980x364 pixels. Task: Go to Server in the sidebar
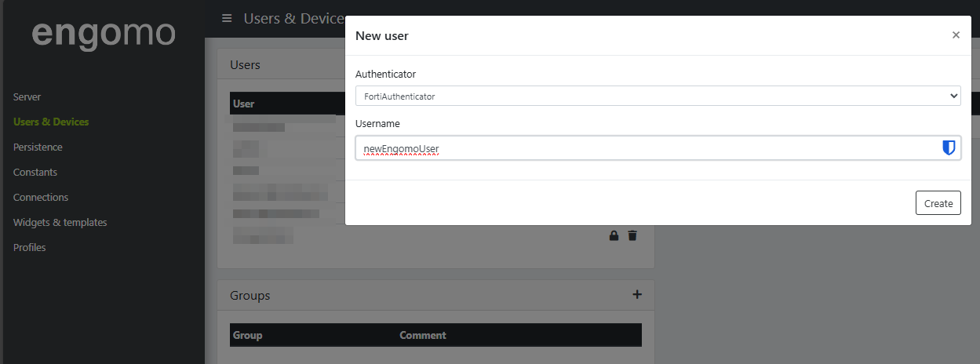click(27, 96)
